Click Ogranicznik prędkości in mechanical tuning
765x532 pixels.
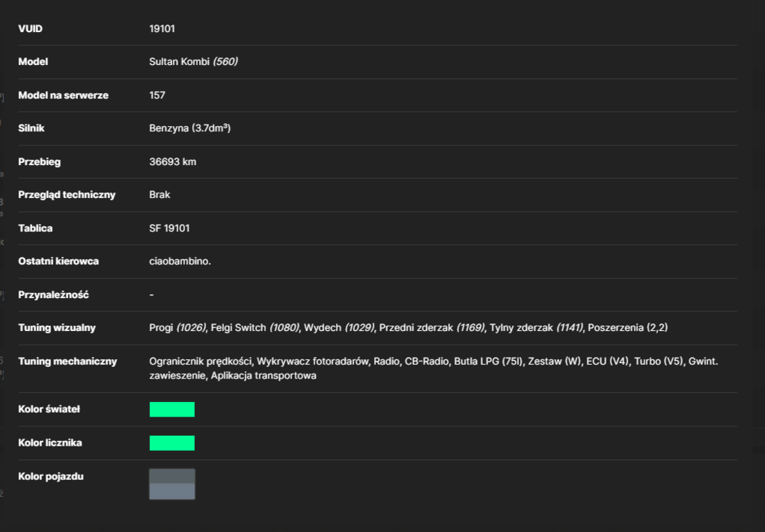tap(200, 362)
